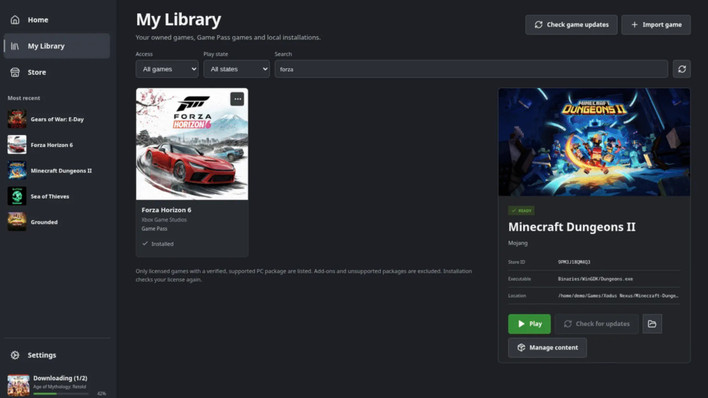Screen dimensions: 708x398
Task: Go to the Store section
Action: [x=56, y=72]
